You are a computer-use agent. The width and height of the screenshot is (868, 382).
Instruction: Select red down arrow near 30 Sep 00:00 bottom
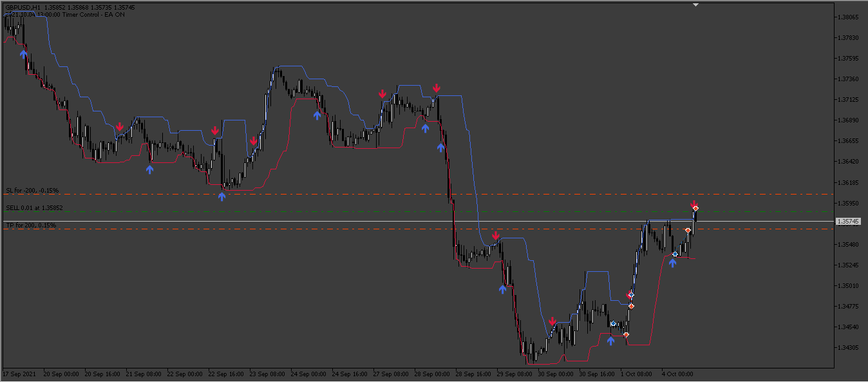(x=552, y=321)
